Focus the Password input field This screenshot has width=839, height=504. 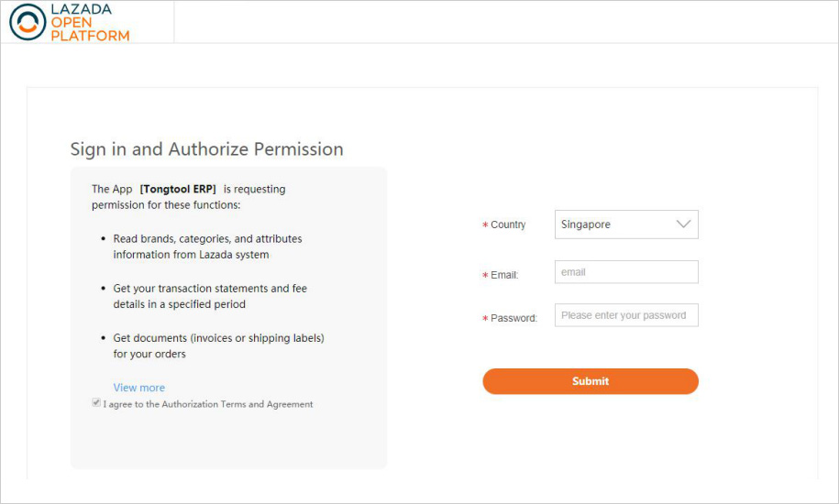tap(626, 315)
